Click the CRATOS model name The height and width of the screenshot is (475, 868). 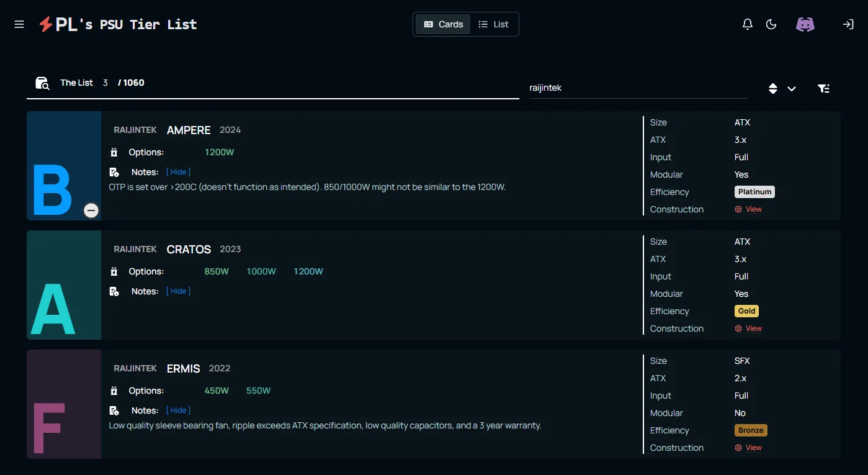(x=189, y=250)
